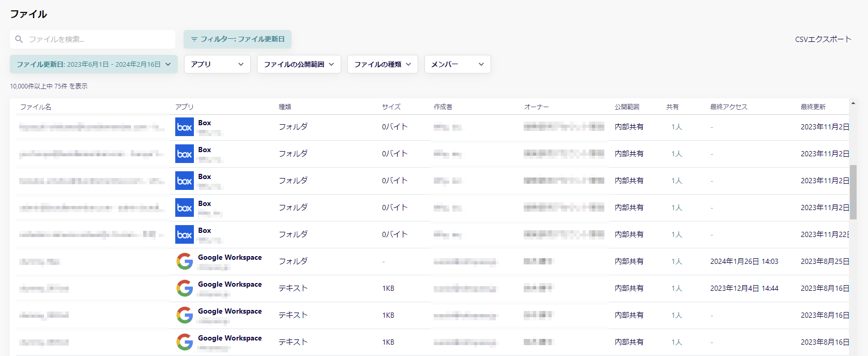868x356 pixels.
Task: Focus the ファイルを検索 search field
Action: click(x=93, y=39)
